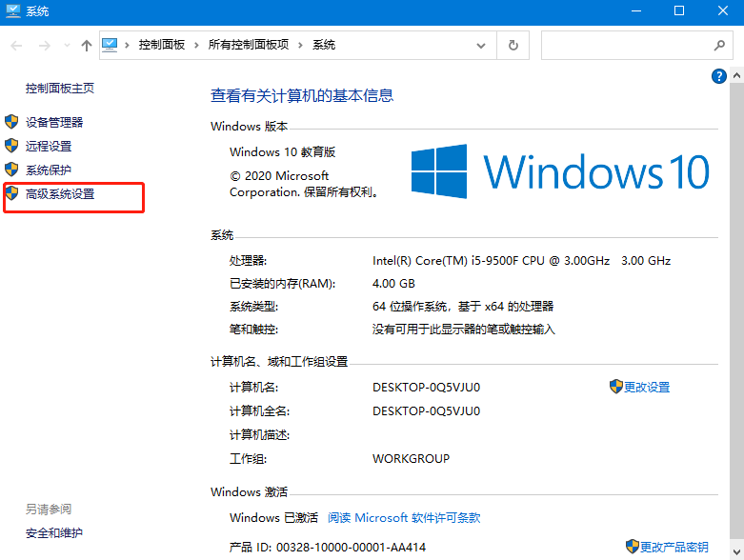Open 控制面板主页 link

click(60, 89)
